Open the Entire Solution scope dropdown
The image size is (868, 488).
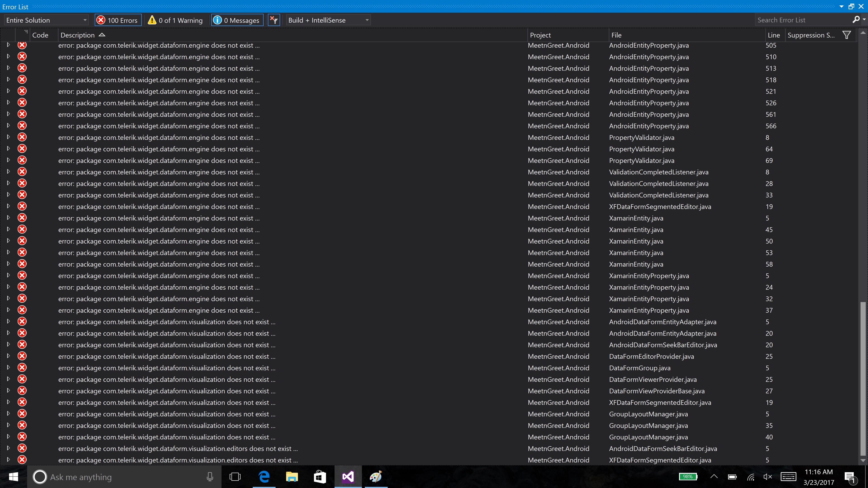pos(47,20)
